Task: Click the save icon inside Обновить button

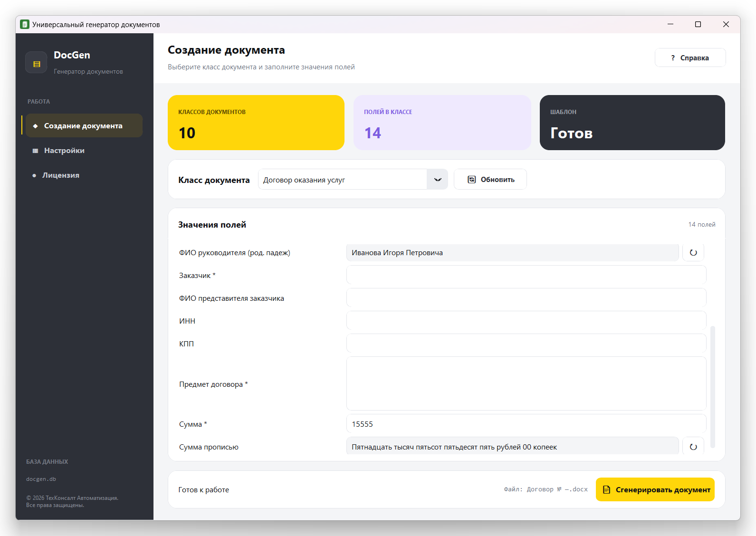Action: 472,180
